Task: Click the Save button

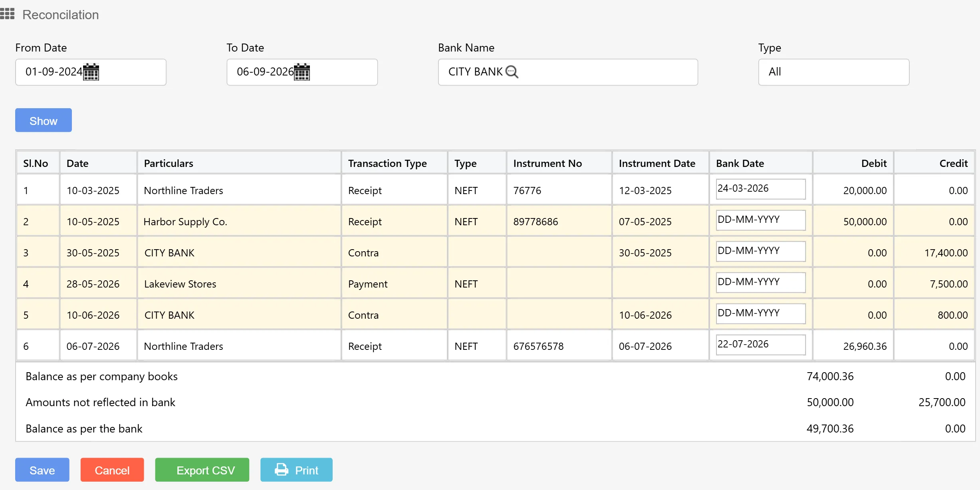Action: pyautogui.click(x=42, y=470)
